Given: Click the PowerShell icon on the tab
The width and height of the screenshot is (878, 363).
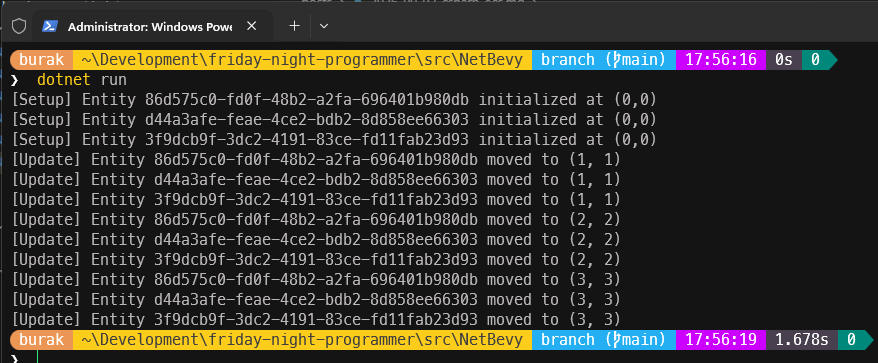Looking at the screenshot, I should 50,26.
